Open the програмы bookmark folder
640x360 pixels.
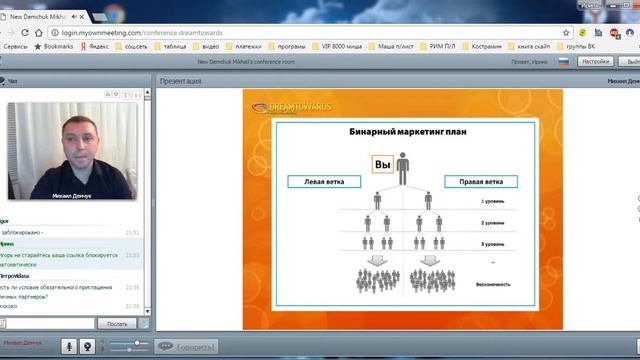[287, 47]
